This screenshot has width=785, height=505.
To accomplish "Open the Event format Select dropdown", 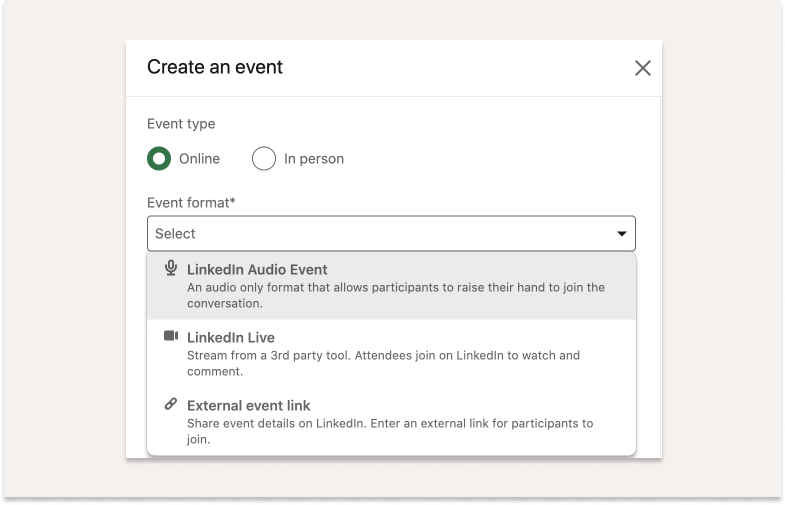I will tap(391, 233).
